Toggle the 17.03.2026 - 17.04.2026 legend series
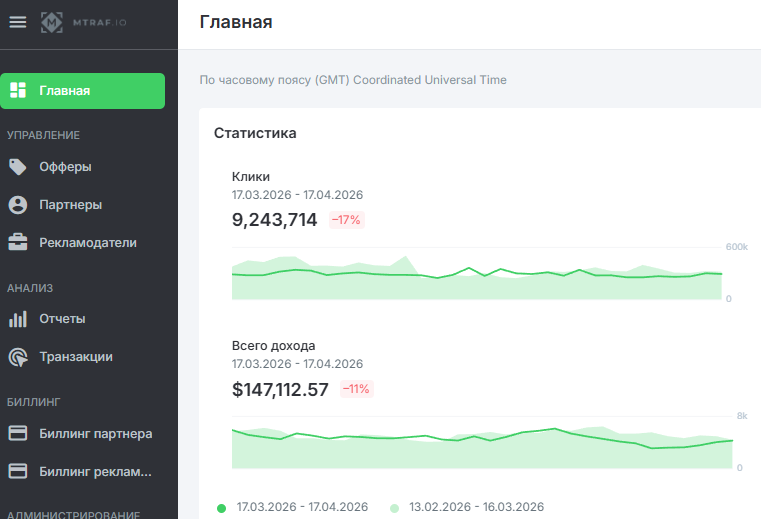This screenshot has width=761, height=519. click(x=302, y=507)
